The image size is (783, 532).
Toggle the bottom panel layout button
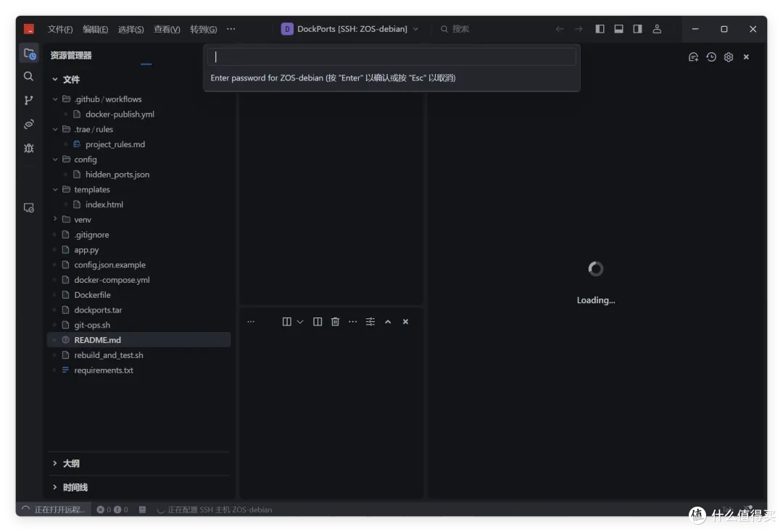point(618,29)
